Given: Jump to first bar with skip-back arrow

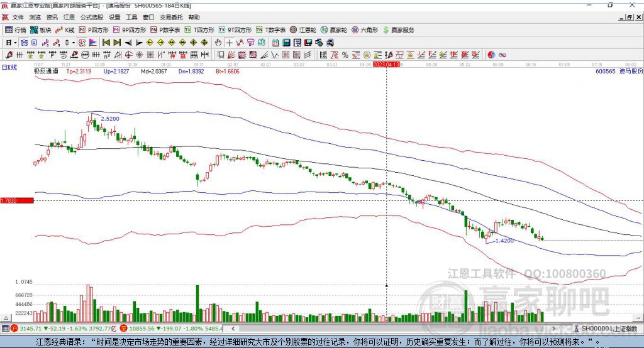Looking at the screenshot, I should click(x=106, y=43).
